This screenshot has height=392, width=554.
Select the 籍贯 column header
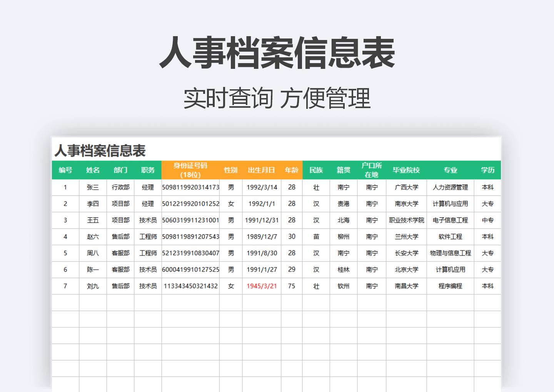344,170
